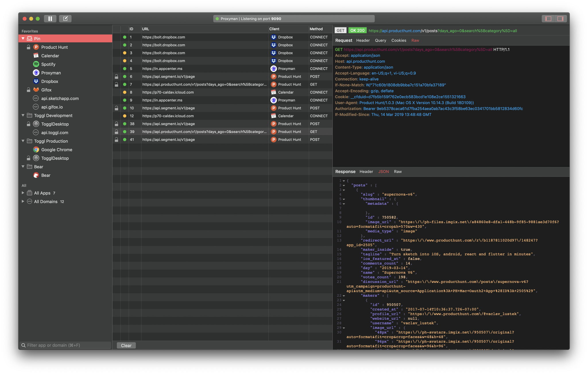Click the lock icon on request row 6

point(116,77)
